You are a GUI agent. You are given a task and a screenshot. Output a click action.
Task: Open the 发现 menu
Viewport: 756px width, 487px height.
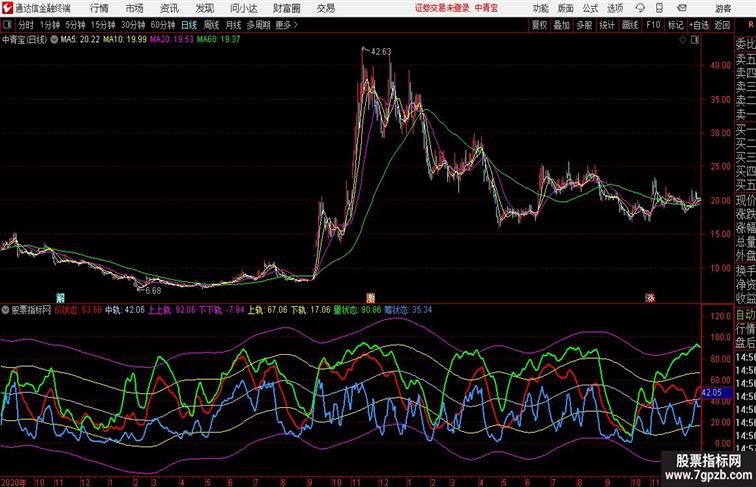(x=204, y=8)
